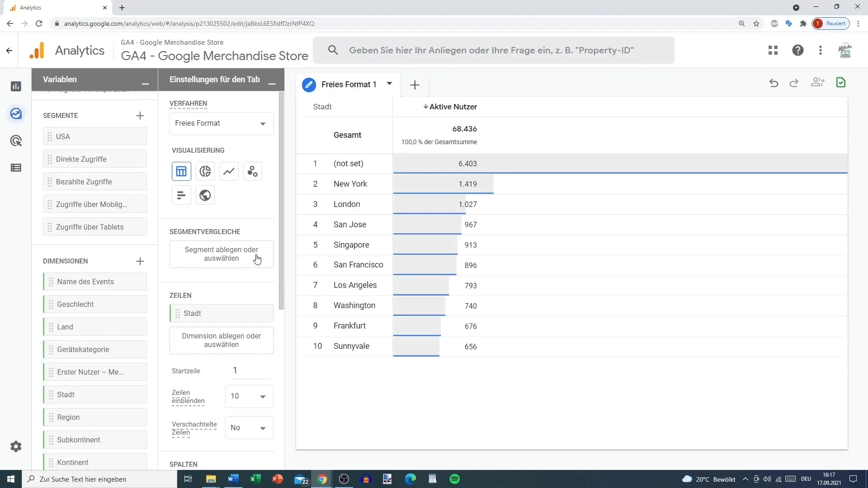Share the exploration with users
Viewport: 868px width, 488px height.
817,83
